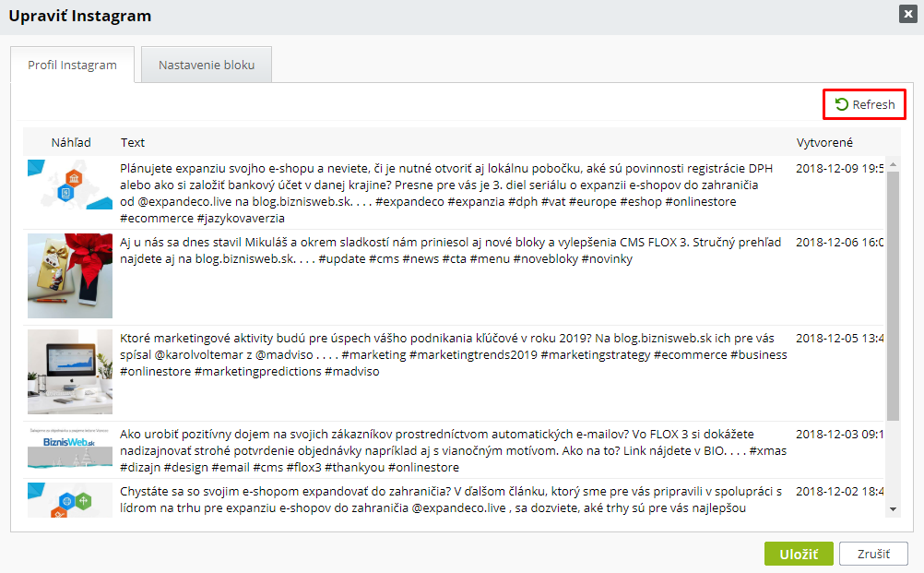924x573 pixels.
Task: Click the Text column header
Action: click(133, 143)
